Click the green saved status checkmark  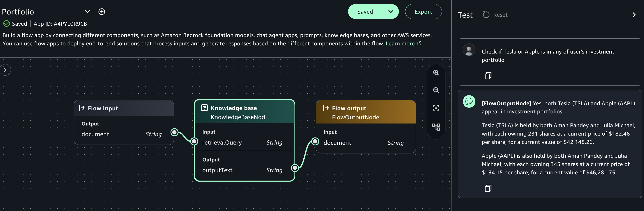[7, 23]
